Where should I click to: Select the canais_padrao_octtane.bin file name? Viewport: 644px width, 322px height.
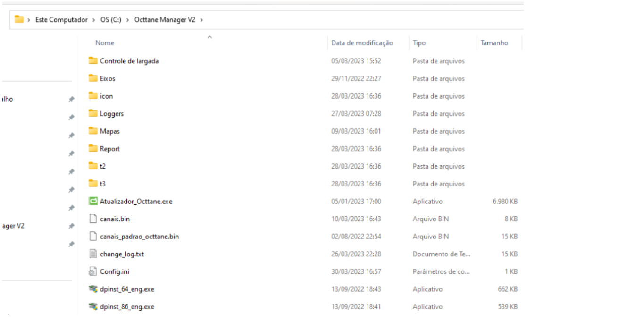click(x=139, y=237)
